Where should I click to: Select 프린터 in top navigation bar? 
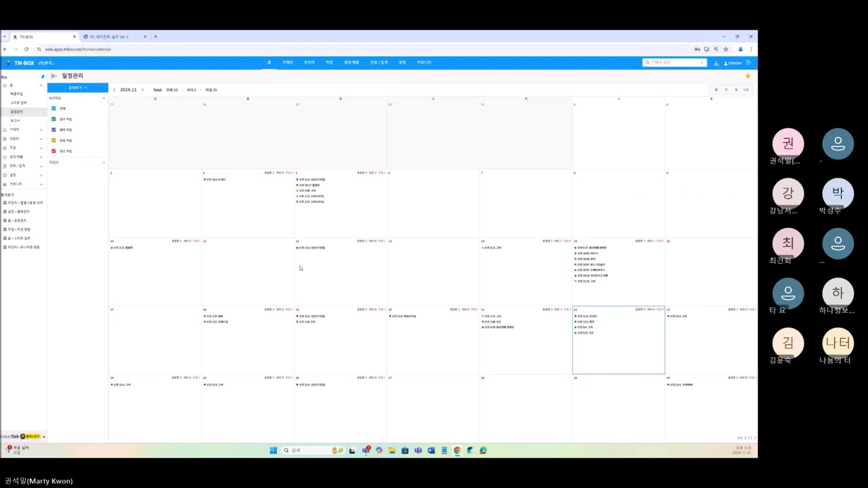(309, 62)
